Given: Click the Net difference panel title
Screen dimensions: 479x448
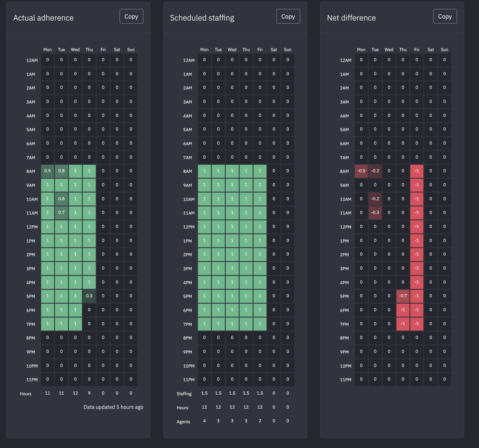Looking at the screenshot, I should pyautogui.click(x=351, y=18).
